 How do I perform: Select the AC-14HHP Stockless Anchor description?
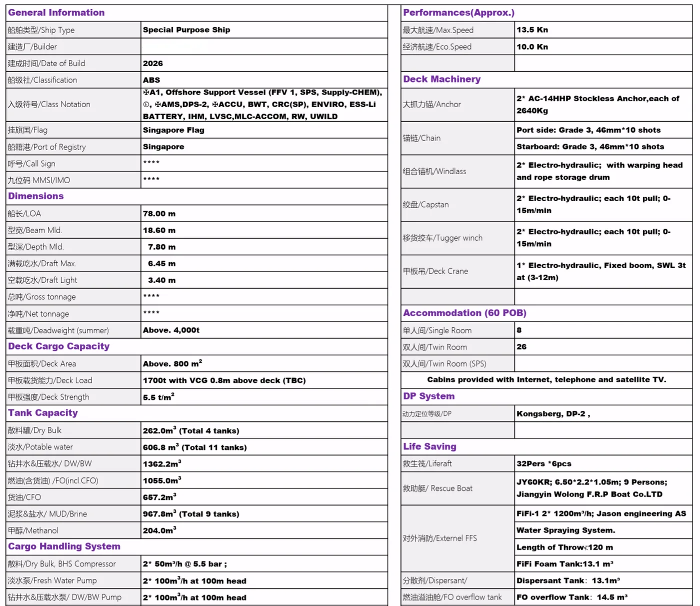[x=597, y=105]
